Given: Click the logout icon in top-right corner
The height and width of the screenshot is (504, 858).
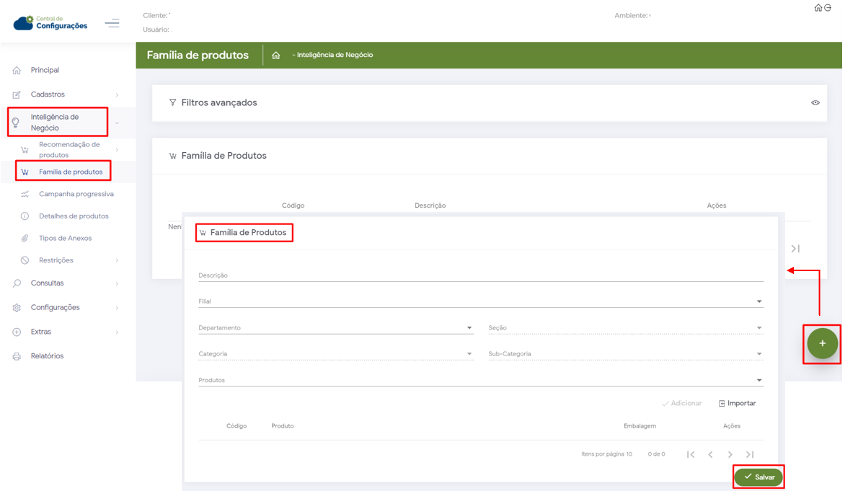Looking at the screenshot, I should (x=827, y=8).
